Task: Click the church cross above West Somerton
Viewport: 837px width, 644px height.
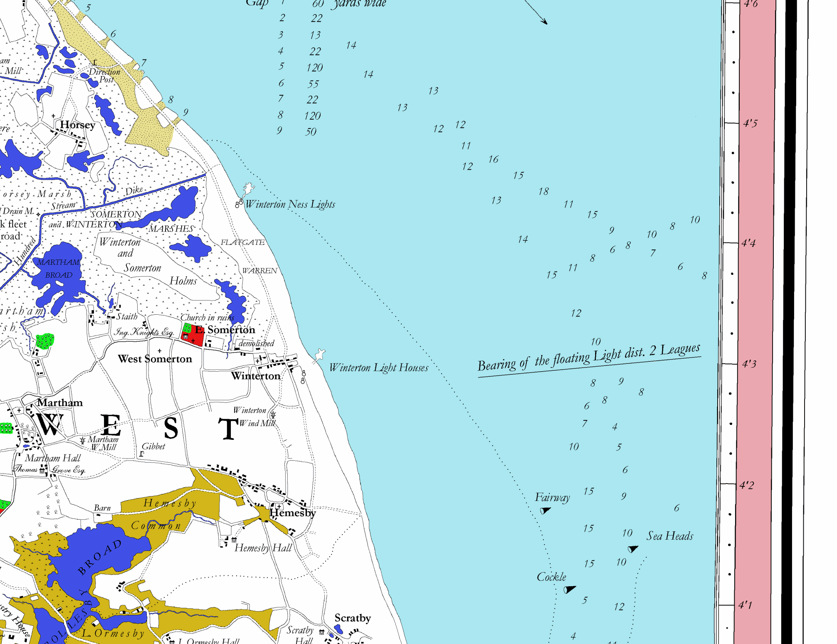Action: tap(160, 351)
